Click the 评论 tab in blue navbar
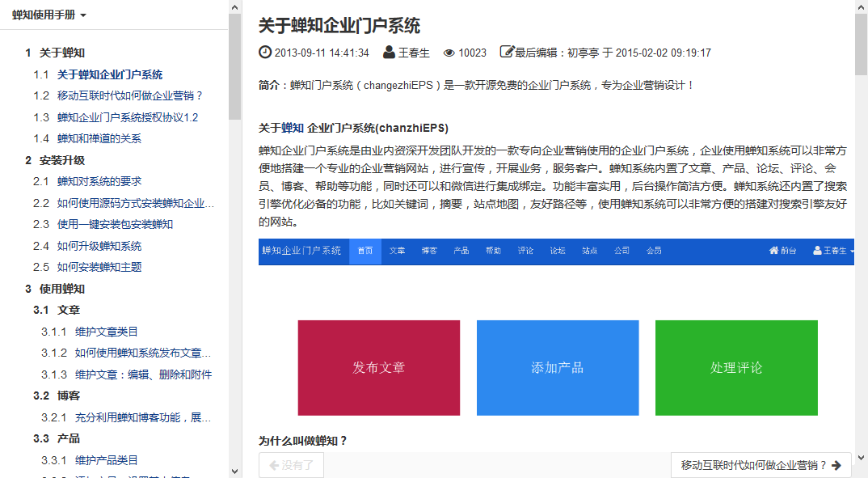Screen dimensions: 868x478 pos(525,251)
